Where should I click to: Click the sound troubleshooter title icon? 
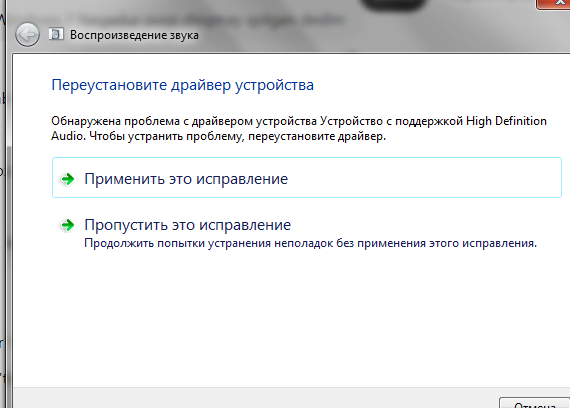click(56, 35)
